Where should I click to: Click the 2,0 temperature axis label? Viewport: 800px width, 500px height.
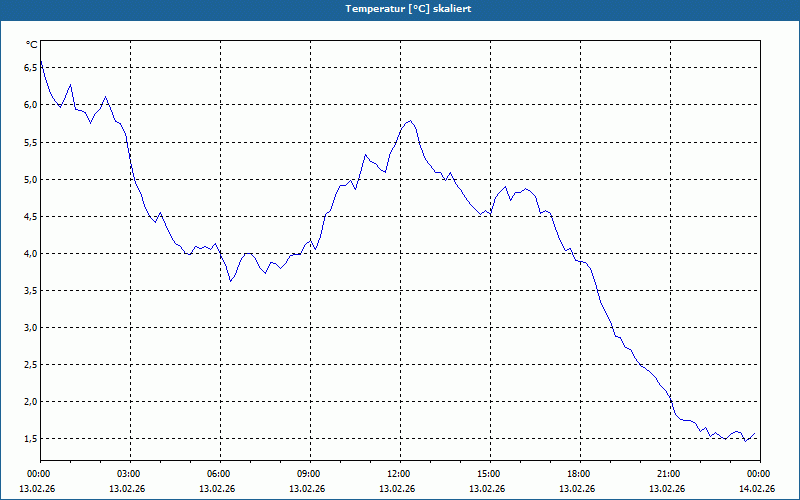point(31,402)
